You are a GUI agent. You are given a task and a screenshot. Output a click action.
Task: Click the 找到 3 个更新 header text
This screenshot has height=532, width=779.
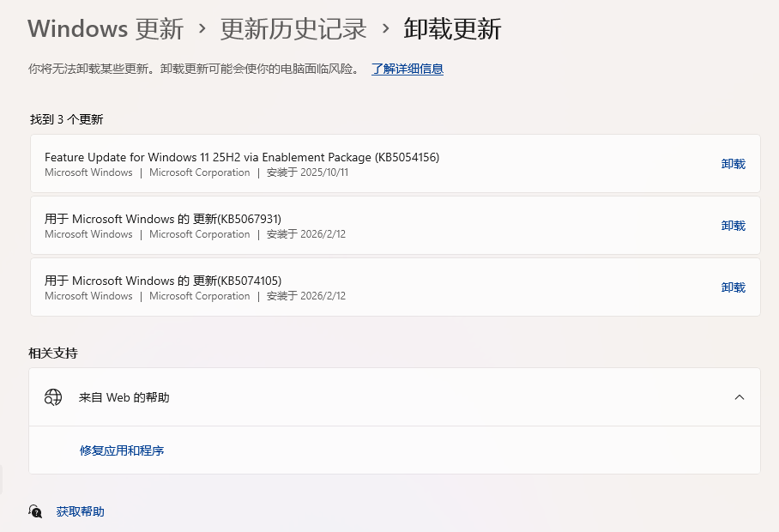tap(64, 119)
